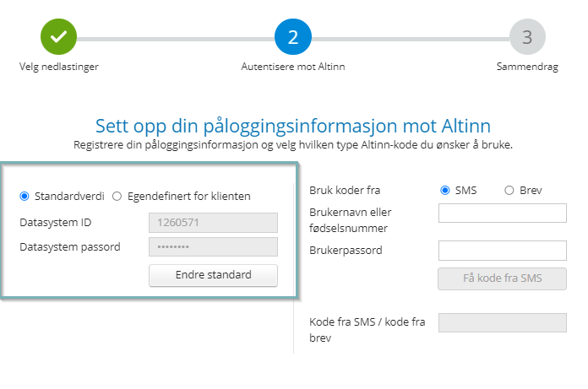This screenshot has height=389, width=588.
Task: Choose Brev as code source
Action: (509, 190)
